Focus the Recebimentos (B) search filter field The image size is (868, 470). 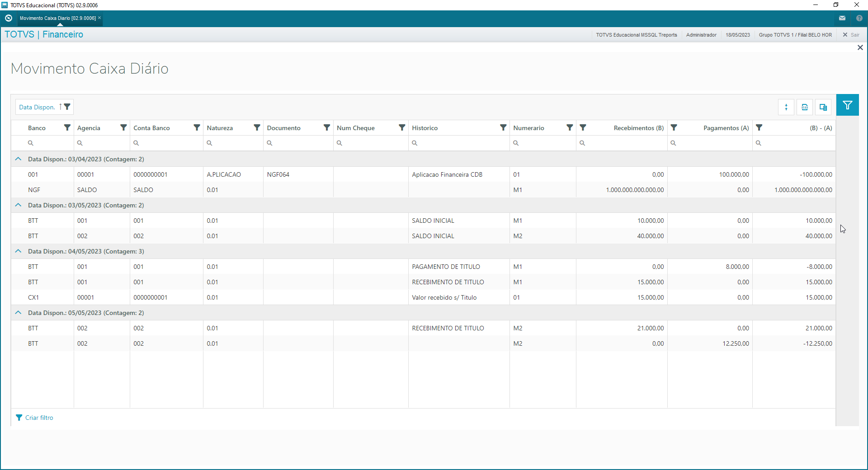coord(622,143)
